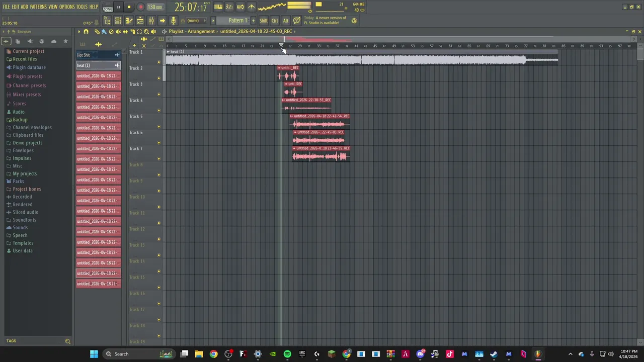Select the Mute tool in Playlist toolbar

[x=118, y=32]
